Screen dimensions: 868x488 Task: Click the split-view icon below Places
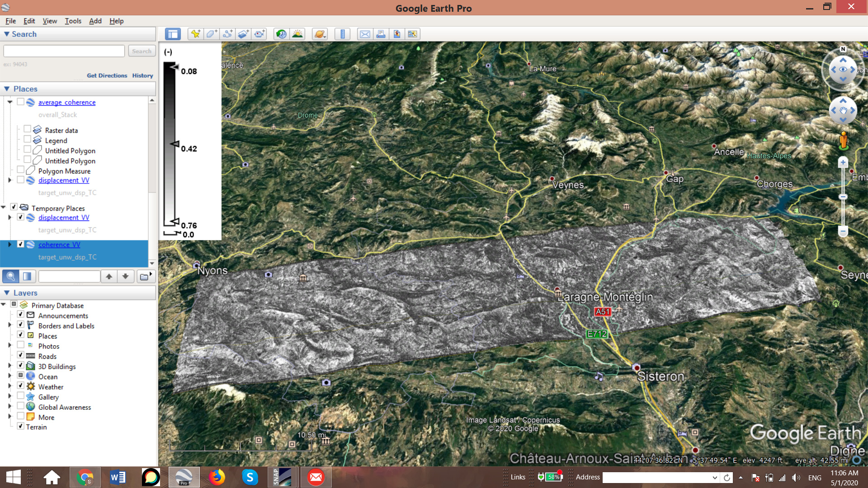tap(27, 276)
